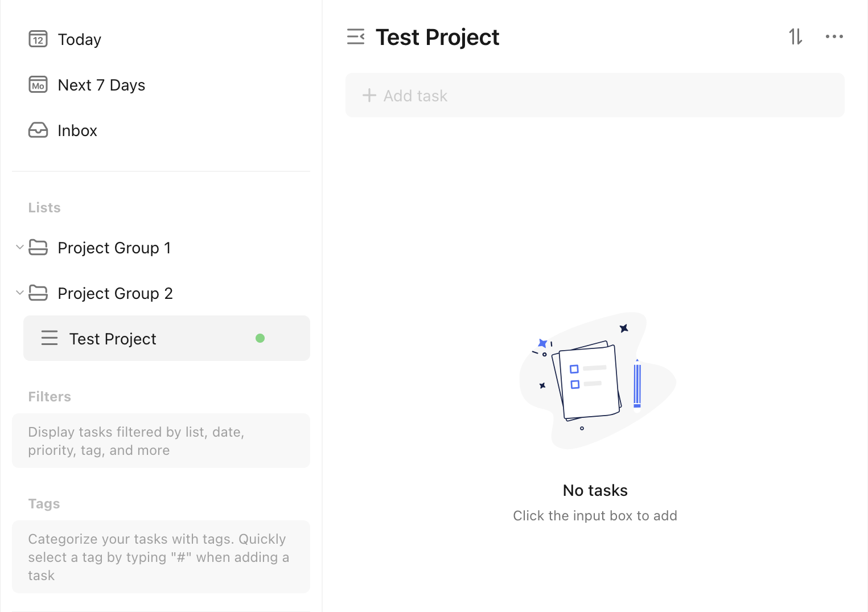
Task: Open the three-dot more options menu
Action: 834,36
